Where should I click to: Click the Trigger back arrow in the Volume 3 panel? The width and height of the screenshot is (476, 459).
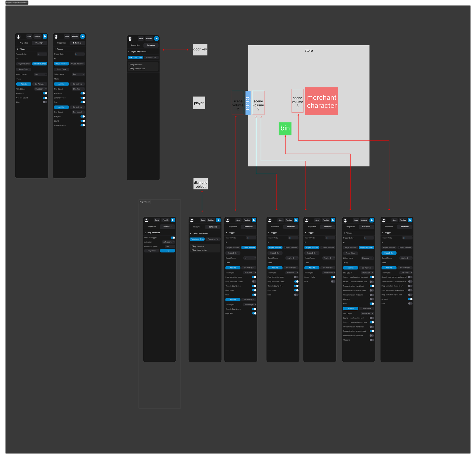(x=383, y=233)
